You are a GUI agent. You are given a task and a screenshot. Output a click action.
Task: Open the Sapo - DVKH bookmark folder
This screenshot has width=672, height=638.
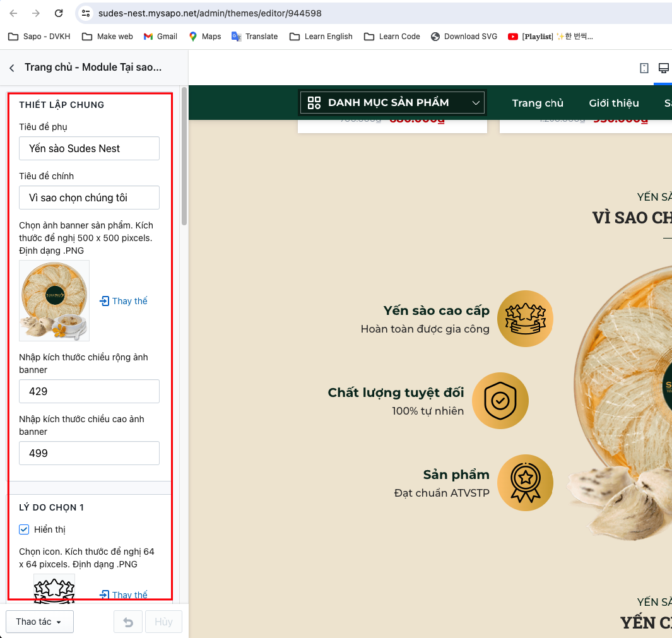coord(39,37)
